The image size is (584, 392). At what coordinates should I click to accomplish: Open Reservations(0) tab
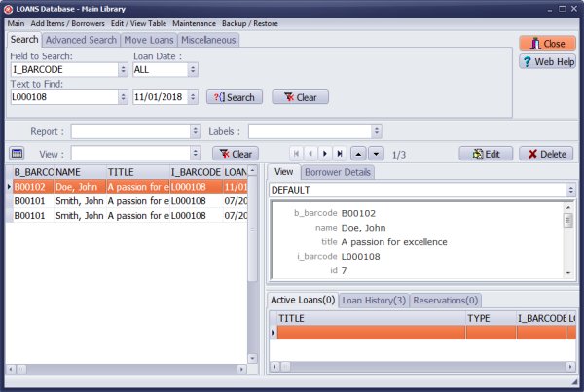point(446,300)
